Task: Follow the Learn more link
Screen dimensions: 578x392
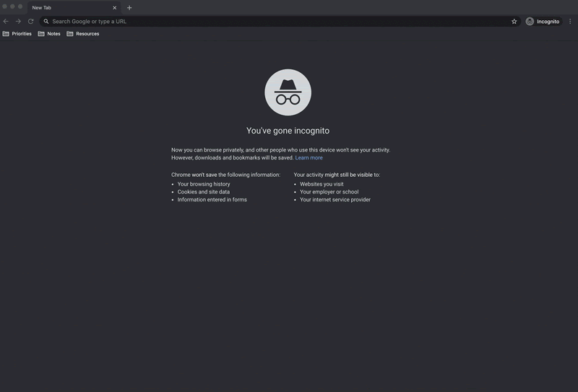Action: (309, 157)
